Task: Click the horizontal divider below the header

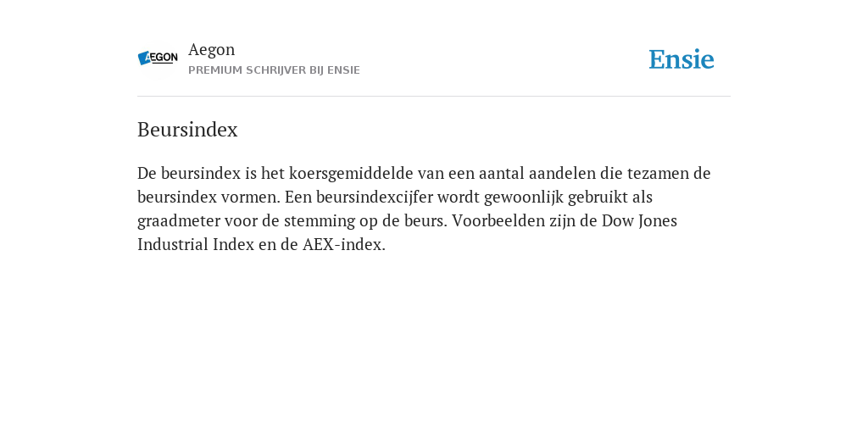Action: pos(434,97)
